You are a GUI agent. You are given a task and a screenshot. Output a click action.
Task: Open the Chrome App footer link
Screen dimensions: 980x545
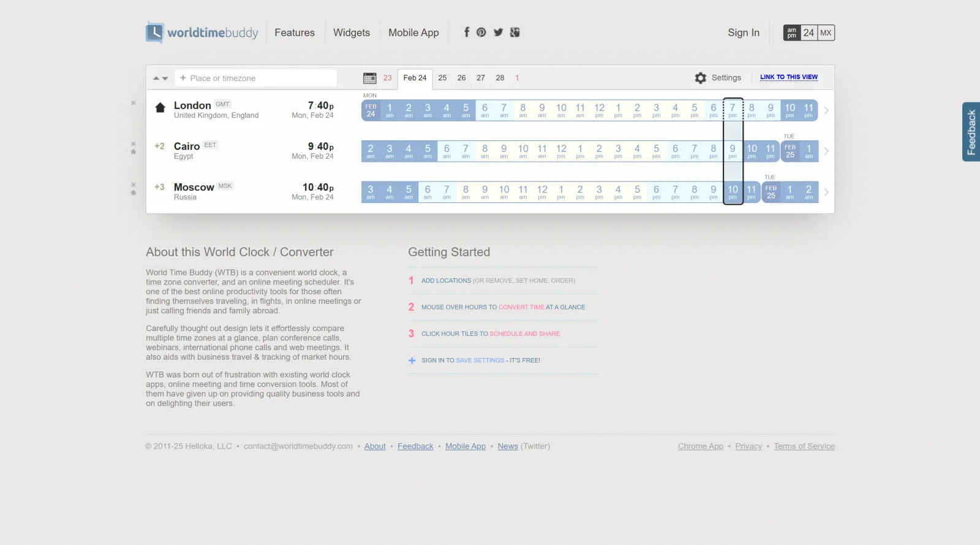(701, 446)
